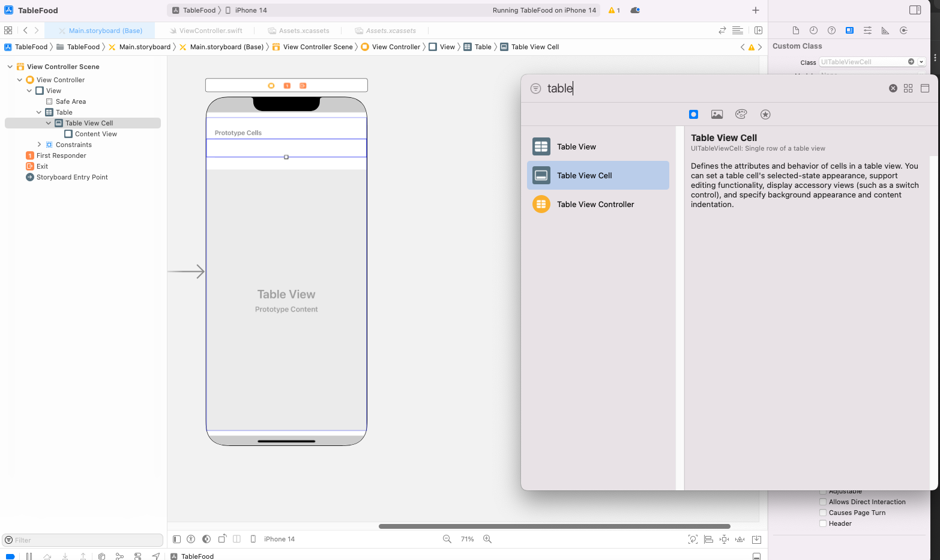Select the Identity inspector tab

click(849, 31)
